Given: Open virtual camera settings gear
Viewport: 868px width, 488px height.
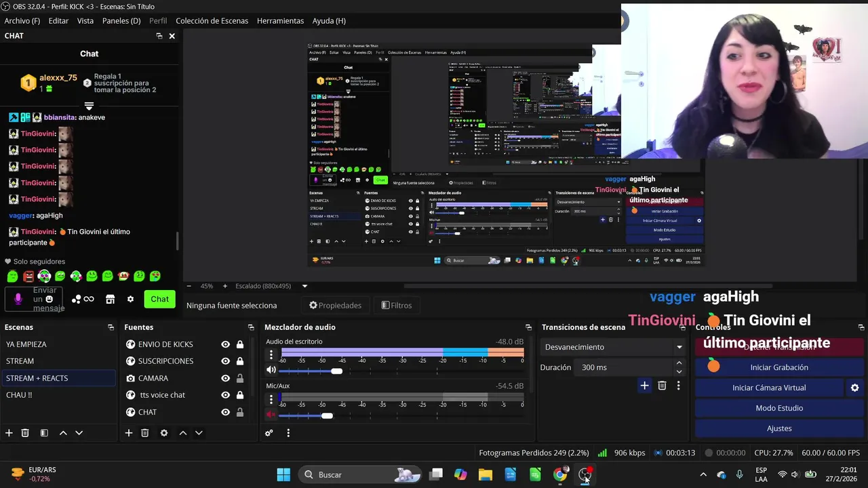Looking at the screenshot, I should point(854,388).
